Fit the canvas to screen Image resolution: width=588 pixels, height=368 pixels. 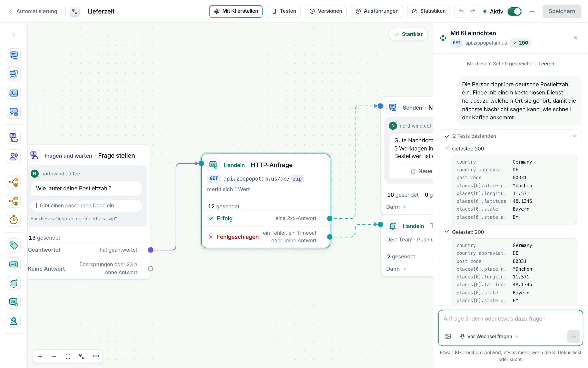[x=68, y=356]
